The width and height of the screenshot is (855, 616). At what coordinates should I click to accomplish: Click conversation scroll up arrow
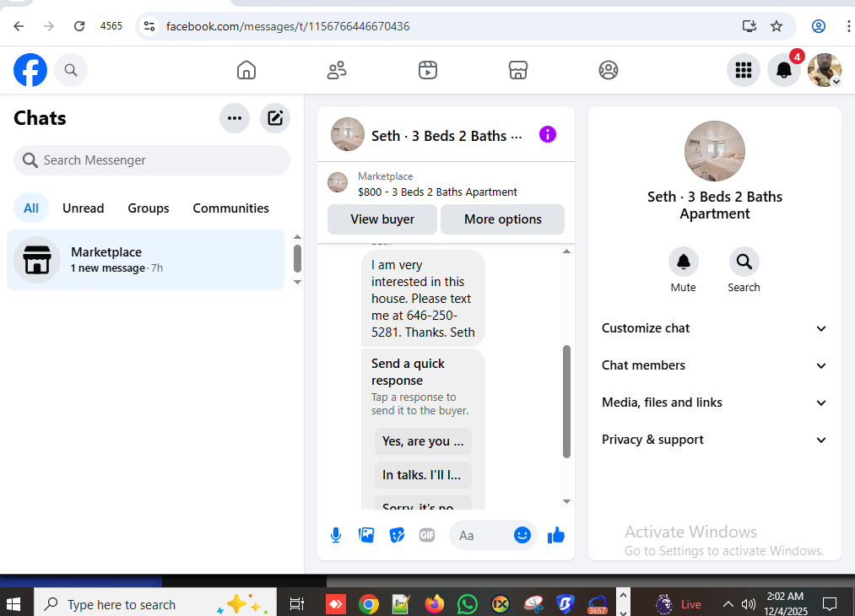566,251
